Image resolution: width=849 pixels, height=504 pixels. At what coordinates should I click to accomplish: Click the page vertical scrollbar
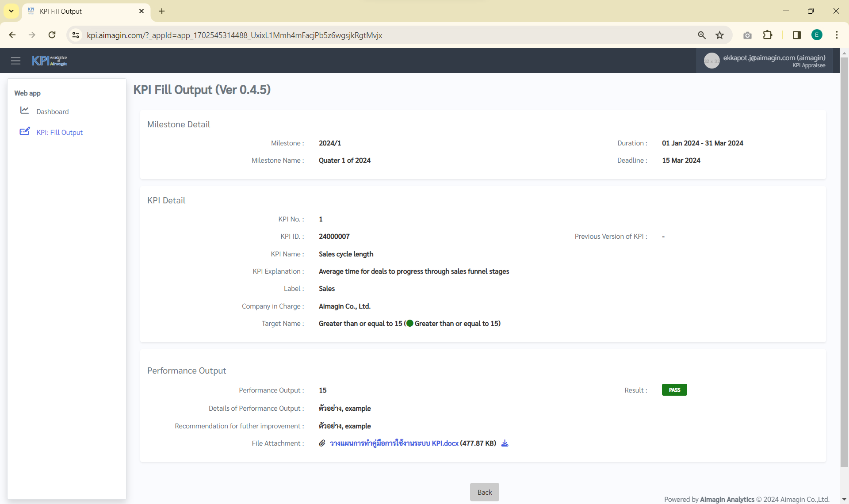(844, 261)
